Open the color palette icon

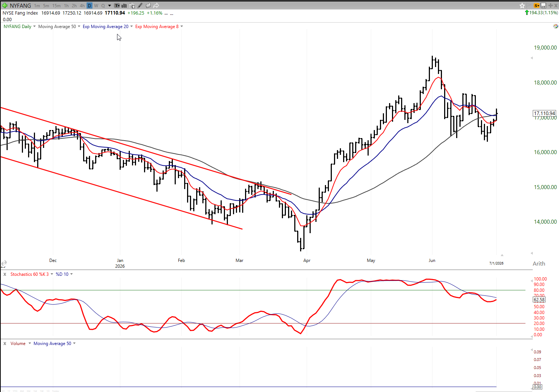555,26
